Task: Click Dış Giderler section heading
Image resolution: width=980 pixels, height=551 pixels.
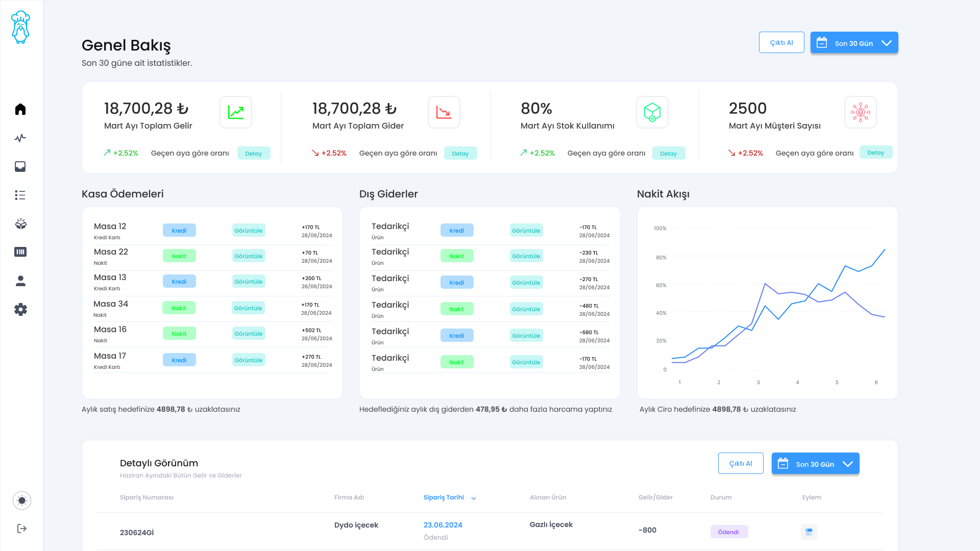Action: pos(388,194)
